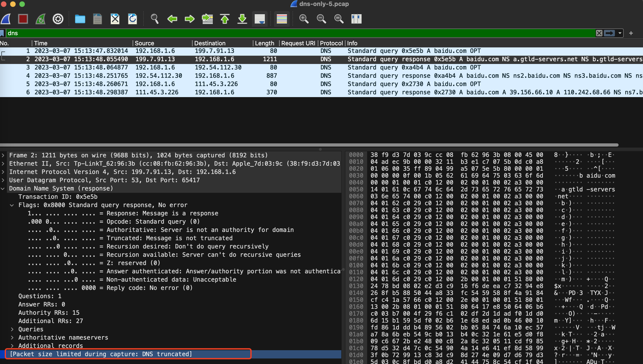
Task: Click hex offset row 0030 bytes
Action: click(457, 176)
